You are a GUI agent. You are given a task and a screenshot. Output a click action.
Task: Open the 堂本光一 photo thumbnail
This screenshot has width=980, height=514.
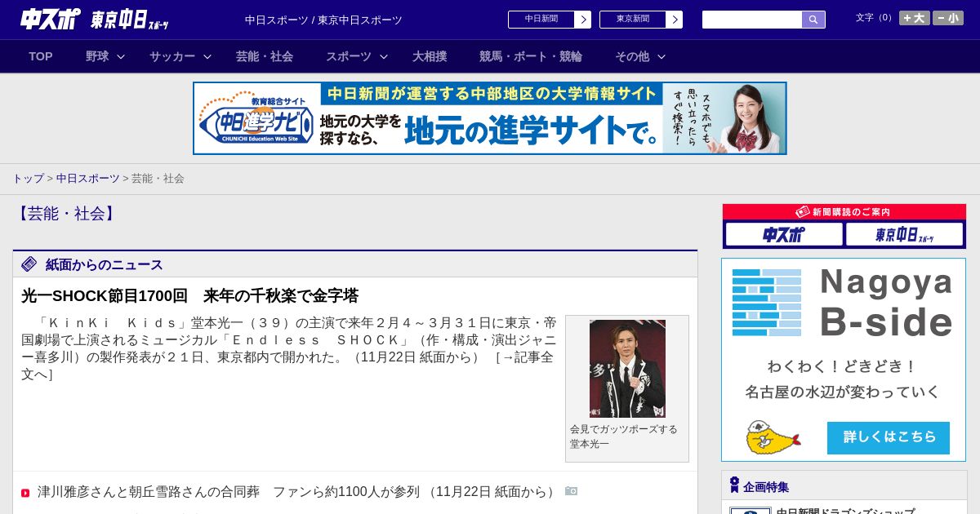(x=627, y=369)
